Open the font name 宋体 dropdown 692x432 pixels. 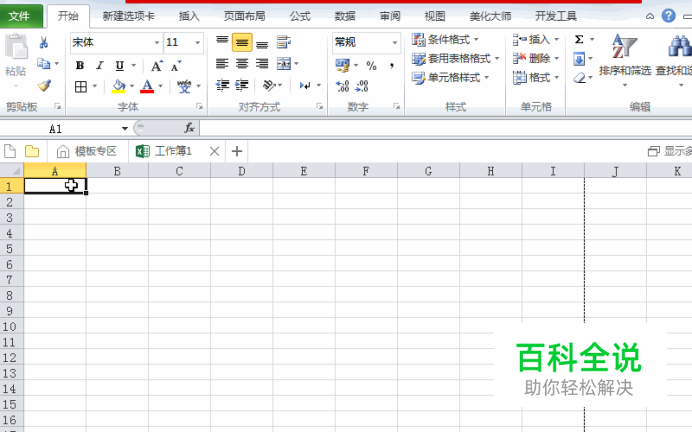click(x=156, y=43)
